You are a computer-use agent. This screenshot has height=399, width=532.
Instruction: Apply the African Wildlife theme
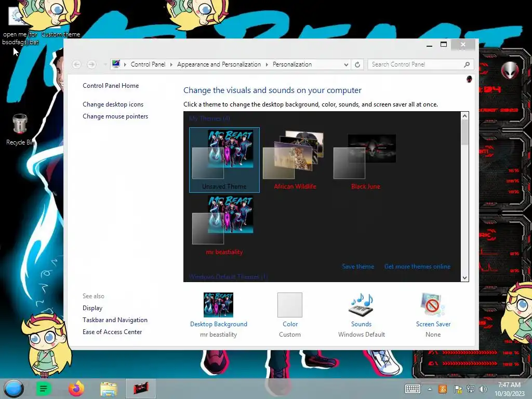pyautogui.click(x=295, y=160)
